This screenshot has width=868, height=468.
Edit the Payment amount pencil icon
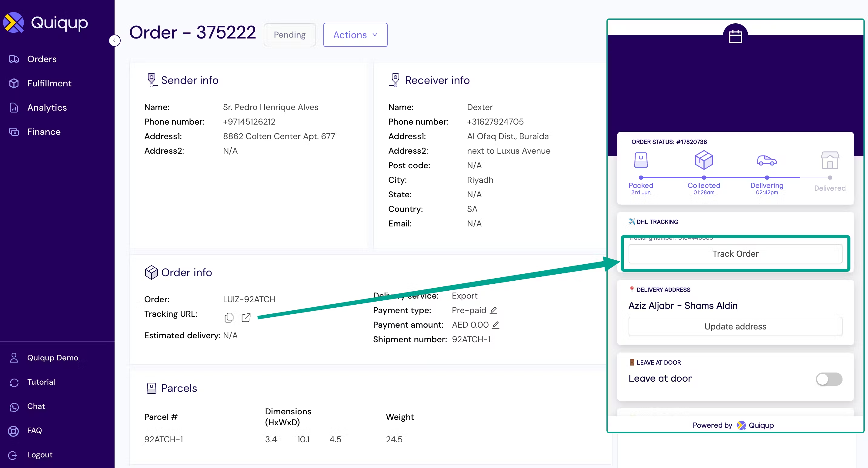tap(495, 325)
